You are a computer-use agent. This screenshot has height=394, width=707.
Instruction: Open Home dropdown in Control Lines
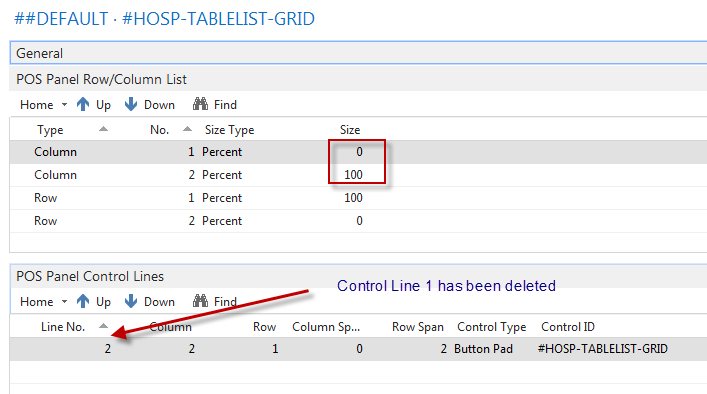pyautogui.click(x=43, y=302)
